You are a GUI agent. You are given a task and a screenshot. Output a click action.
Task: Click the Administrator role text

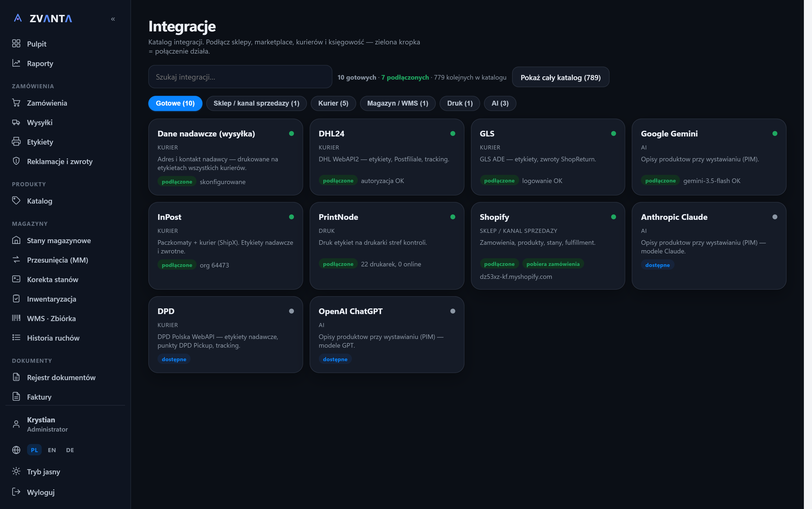click(x=47, y=429)
